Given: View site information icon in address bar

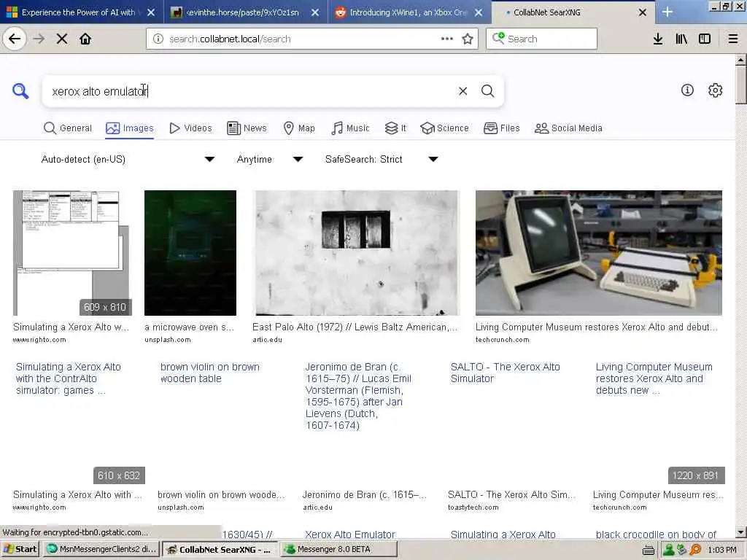Looking at the screenshot, I should [x=158, y=39].
